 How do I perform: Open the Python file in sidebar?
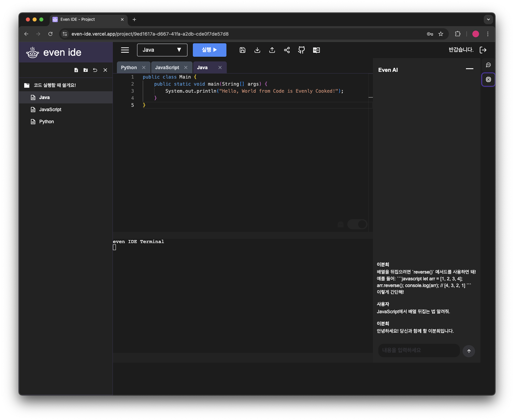66,121
